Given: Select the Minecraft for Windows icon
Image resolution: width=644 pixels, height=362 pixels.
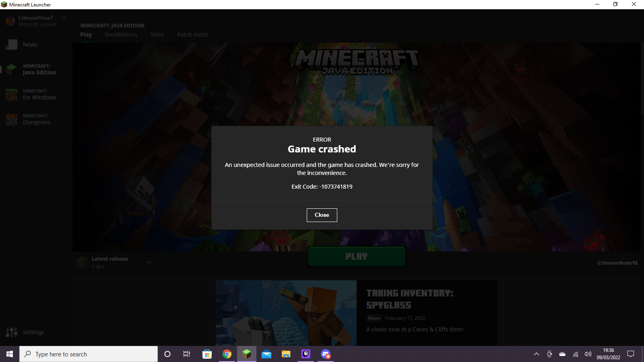Looking at the screenshot, I should pyautogui.click(x=12, y=95).
